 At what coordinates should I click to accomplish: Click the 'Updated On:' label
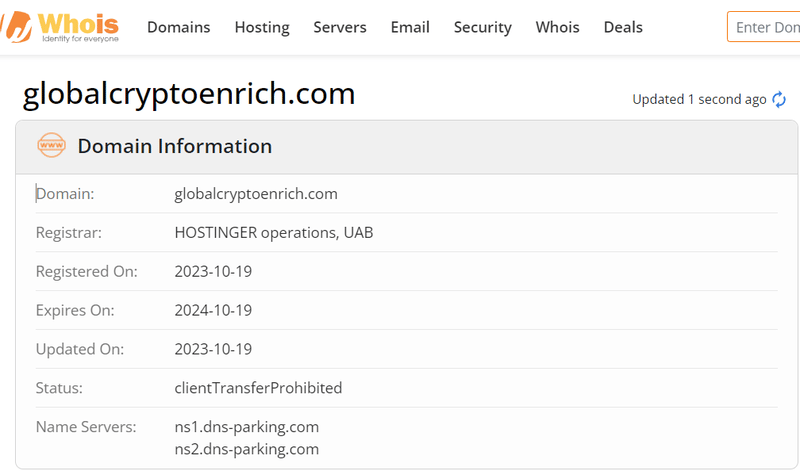pos(80,349)
